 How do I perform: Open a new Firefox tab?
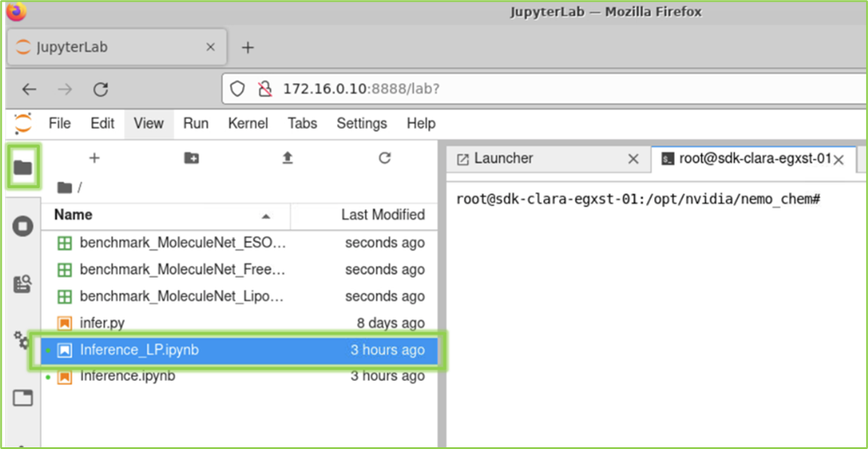click(x=247, y=48)
